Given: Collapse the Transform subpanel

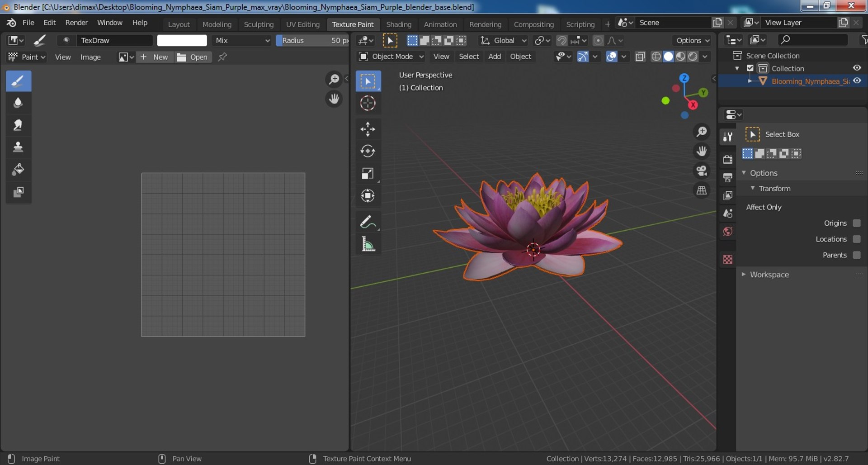Looking at the screenshot, I should coord(753,188).
